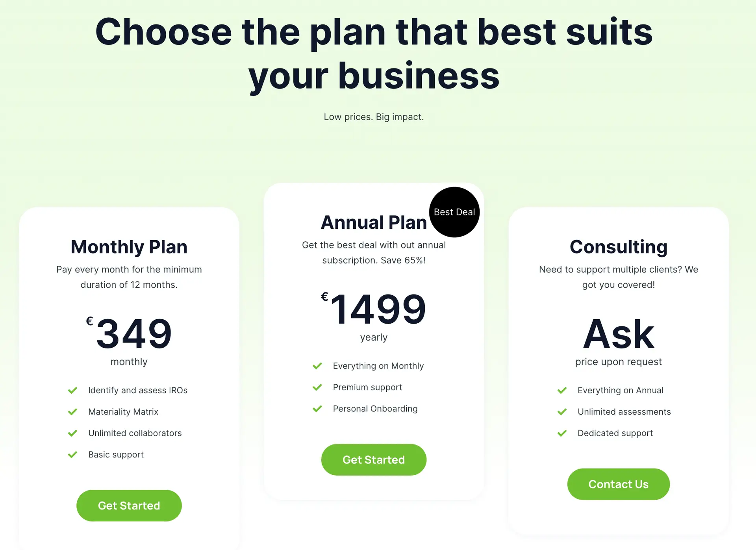This screenshot has width=756, height=550.
Task: Click the Consulting heading
Action: point(618,247)
